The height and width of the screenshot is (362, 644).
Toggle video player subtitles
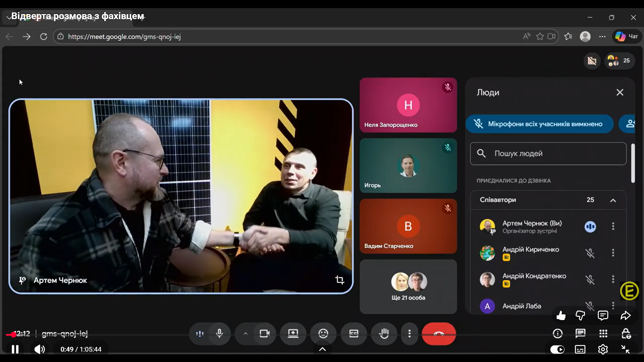tap(580, 349)
